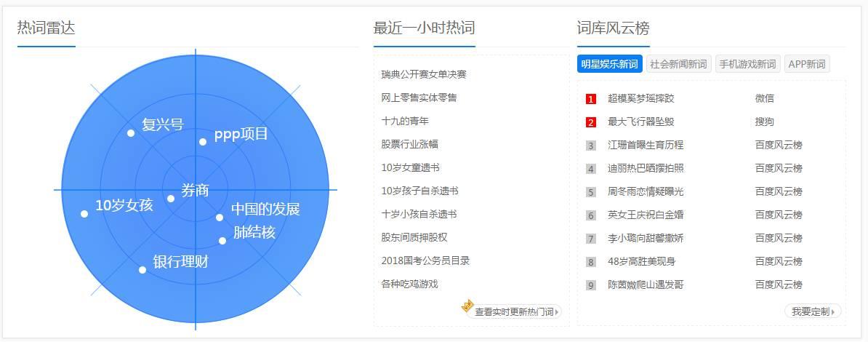Open hot word 十九的青年
This screenshot has width=868, height=342.
(405, 121)
